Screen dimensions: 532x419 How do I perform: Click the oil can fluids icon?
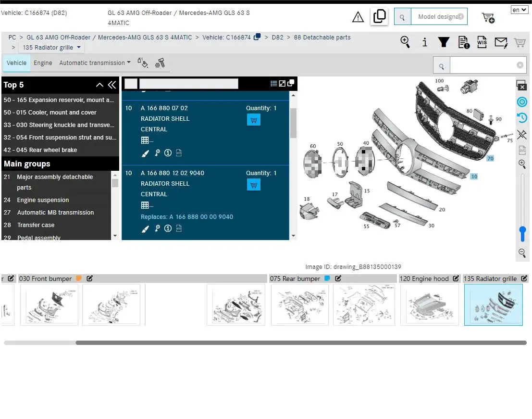tap(143, 63)
